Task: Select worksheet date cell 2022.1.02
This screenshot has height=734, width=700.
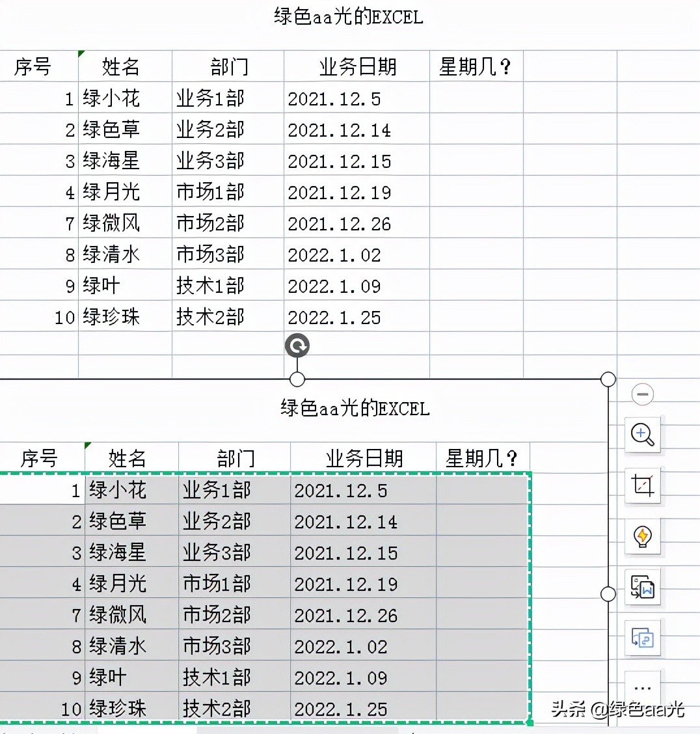Action: [x=357, y=254]
